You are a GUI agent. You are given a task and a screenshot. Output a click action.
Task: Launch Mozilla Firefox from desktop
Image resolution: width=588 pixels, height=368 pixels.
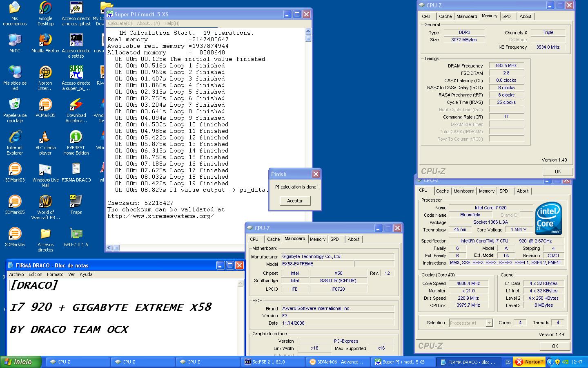(x=45, y=43)
